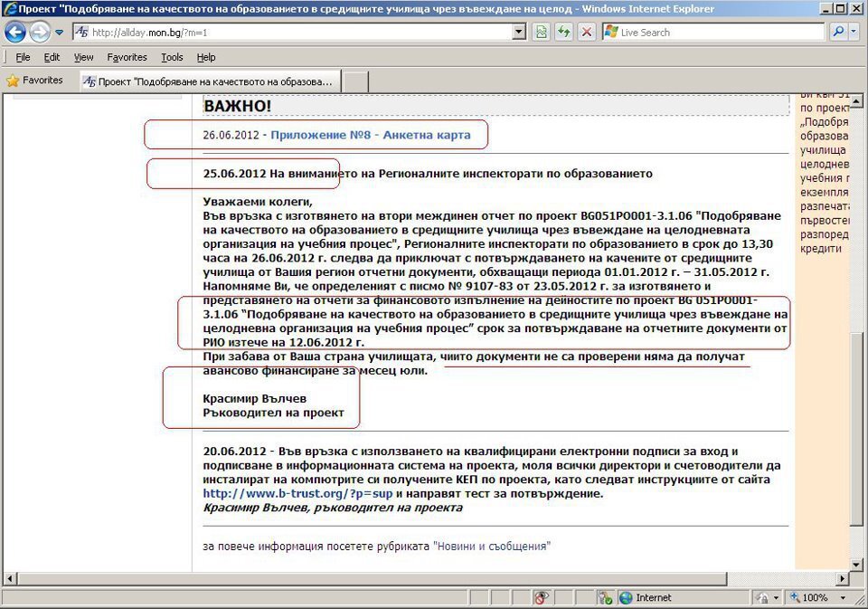Click the page icon in address bar
This screenshot has width=868, height=609.
(81, 33)
